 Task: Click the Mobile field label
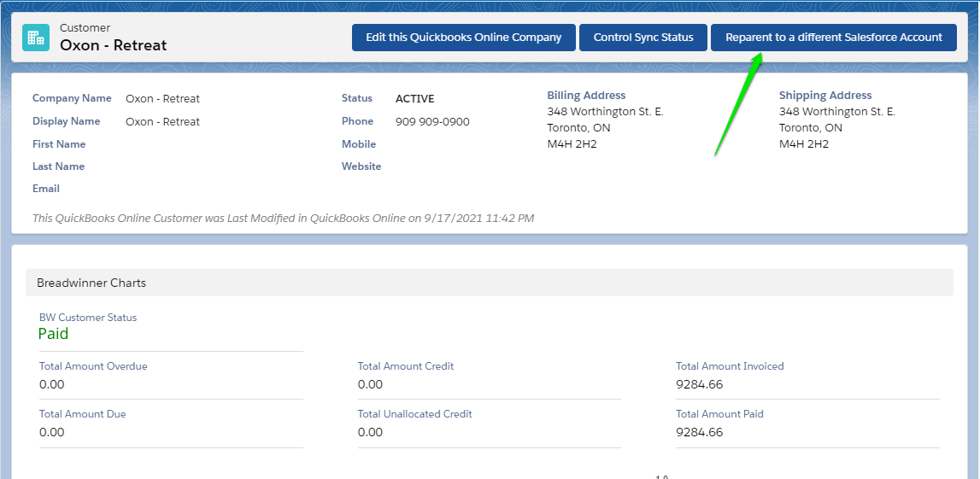coord(359,144)
